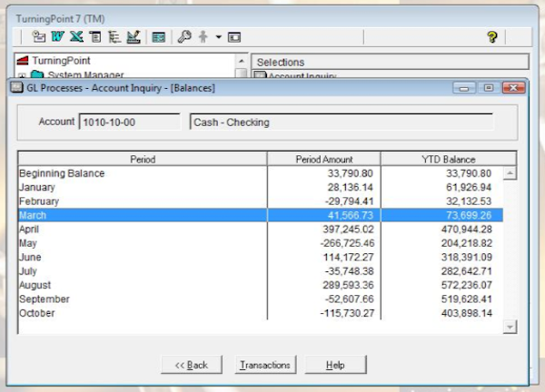Expand the System Manager tree node
Viewport: 545px width, 392px height.
[x=20, y=75]
